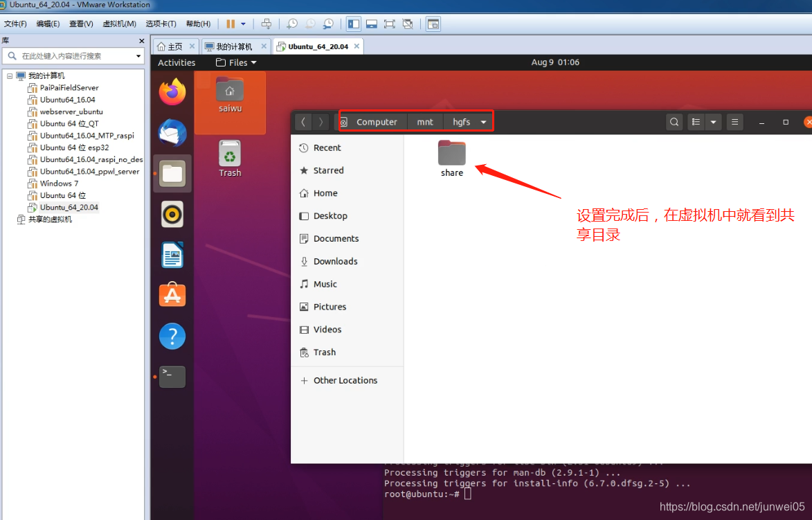Open the Files hamburger menu
The height and width of the screenshot is (520, 812).
pyautogui.click(x=735, y=123)
